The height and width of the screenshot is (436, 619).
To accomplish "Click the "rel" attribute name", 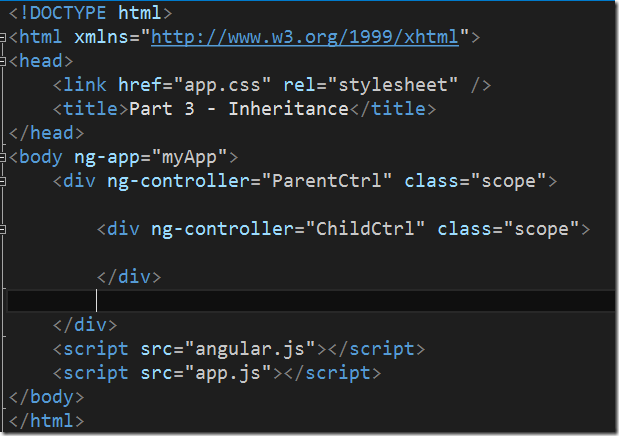I will point(300,85).
